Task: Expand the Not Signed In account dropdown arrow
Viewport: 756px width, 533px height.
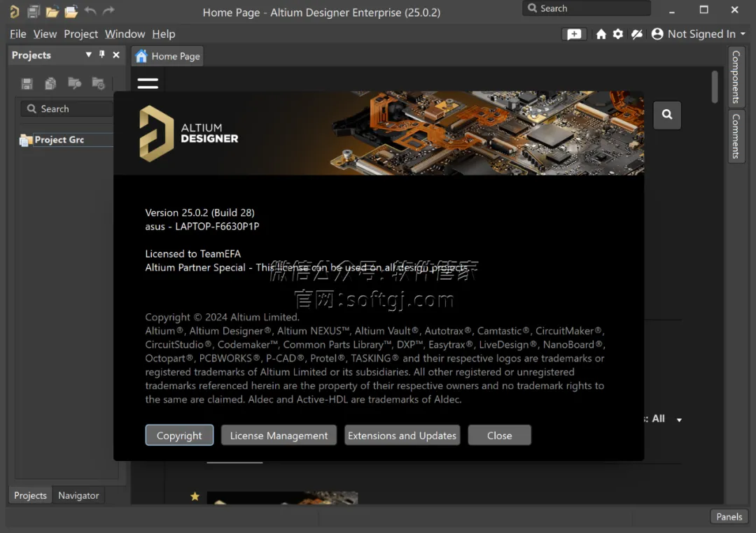Action: pyautogui.click(x=743, y=34)
